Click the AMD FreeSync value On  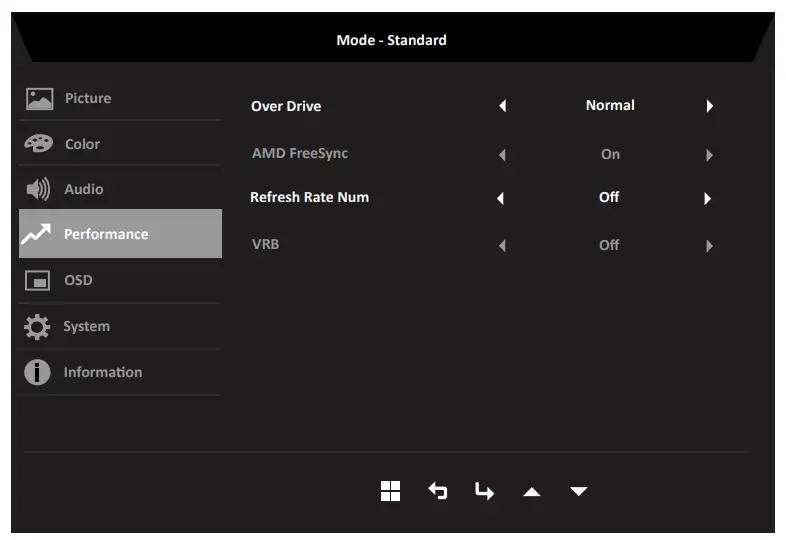[610, 154]
